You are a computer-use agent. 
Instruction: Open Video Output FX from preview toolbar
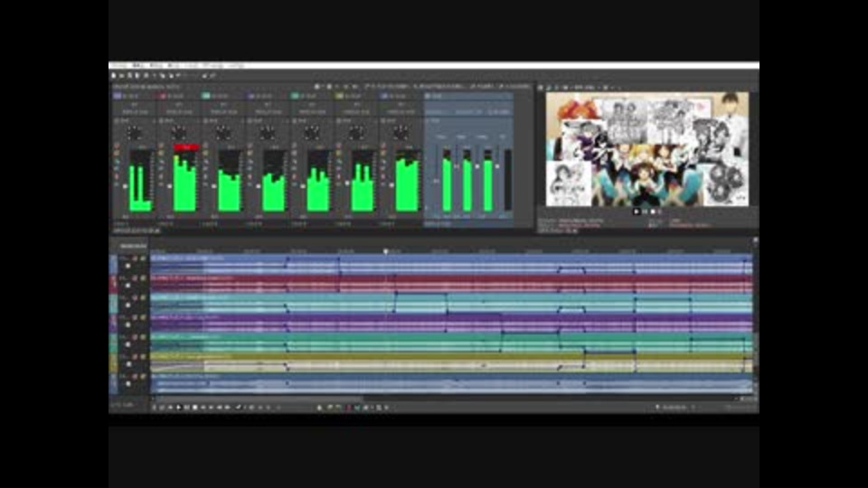tap(557, 88)
